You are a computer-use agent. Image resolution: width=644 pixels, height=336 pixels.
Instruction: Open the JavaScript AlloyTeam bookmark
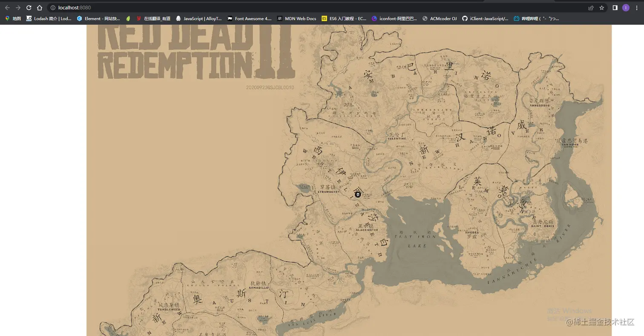[x=199, y=19]
